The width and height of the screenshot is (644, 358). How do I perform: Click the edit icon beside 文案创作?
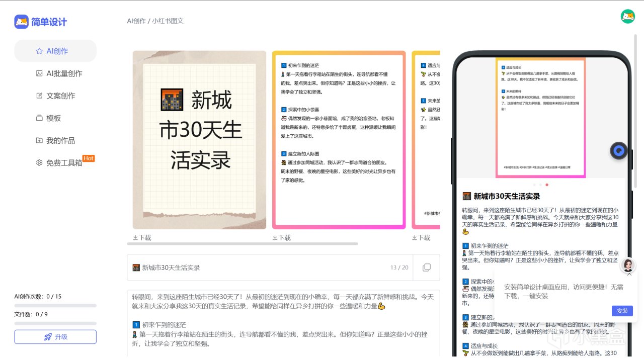[x=39, y=96]
